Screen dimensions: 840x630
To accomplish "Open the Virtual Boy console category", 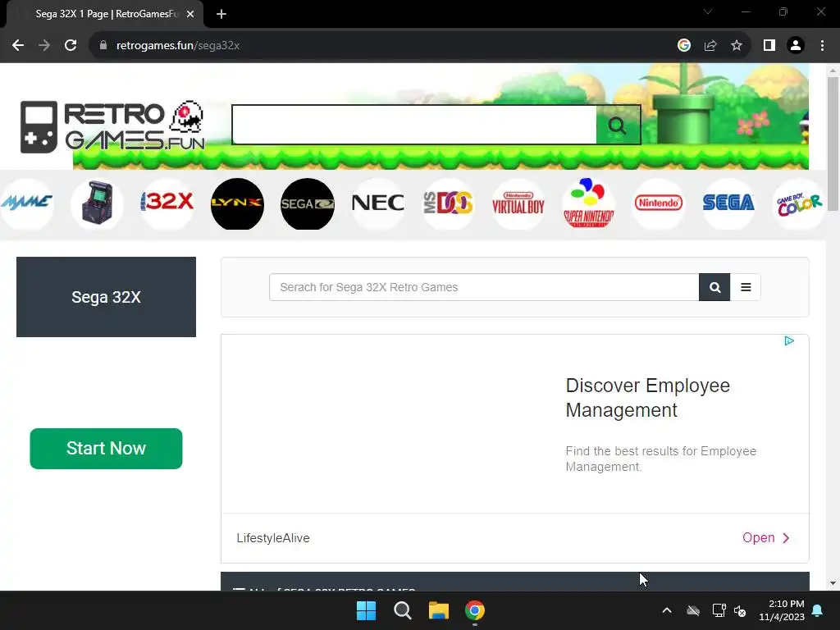I will [x=518, y=203].
